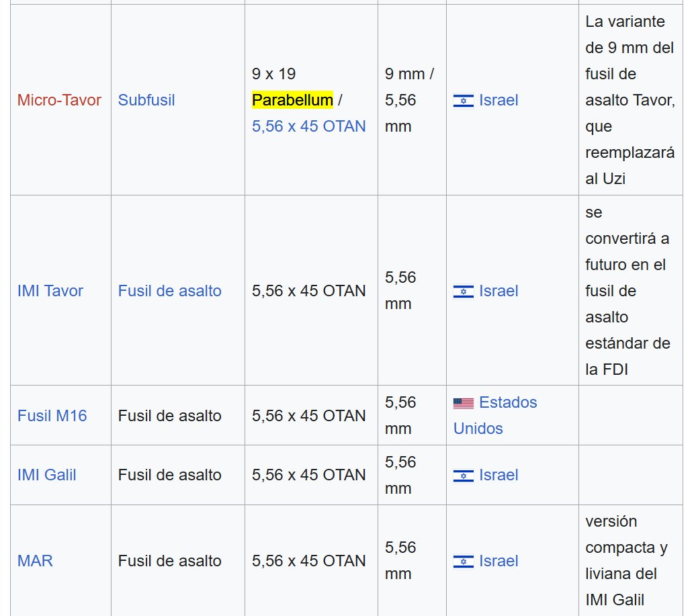Click 5,56 x 45 OTAN in Fusil M16 row
The height and width of the screenshot is (616, 694).
point(309,416)
